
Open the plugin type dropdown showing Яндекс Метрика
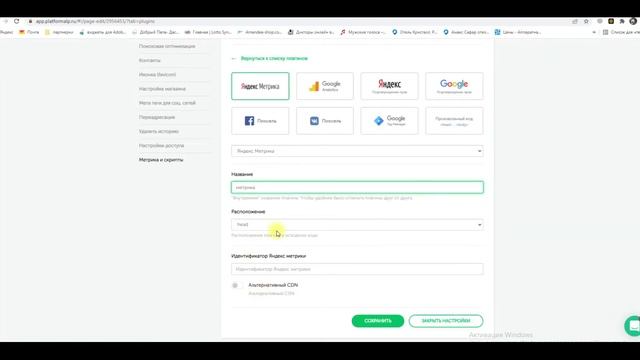(x=357, y=151)
